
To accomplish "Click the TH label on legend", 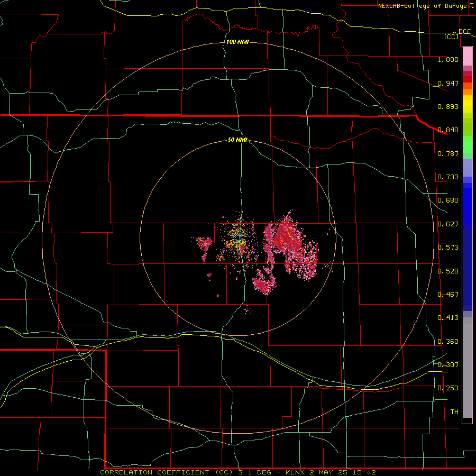I will pos(454,412).
